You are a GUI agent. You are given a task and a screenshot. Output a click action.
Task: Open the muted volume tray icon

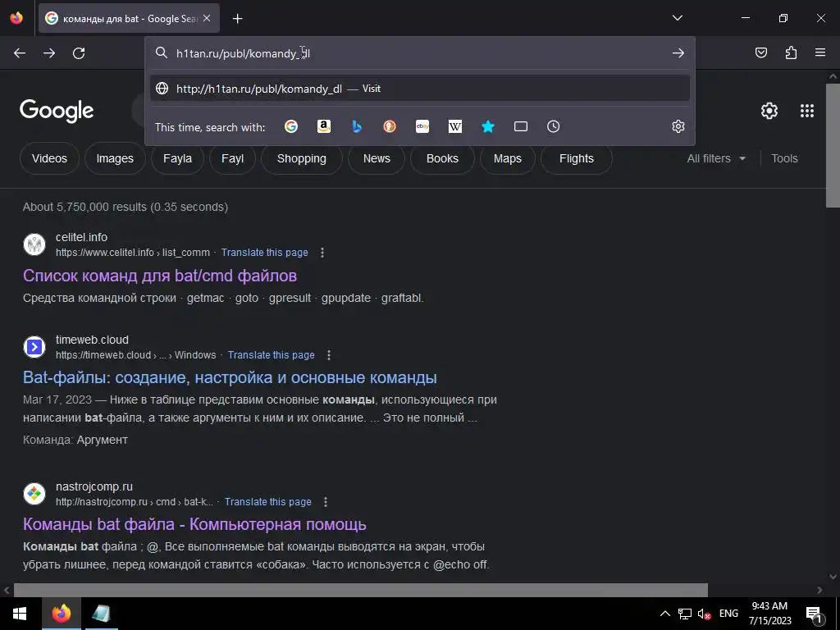704,614
